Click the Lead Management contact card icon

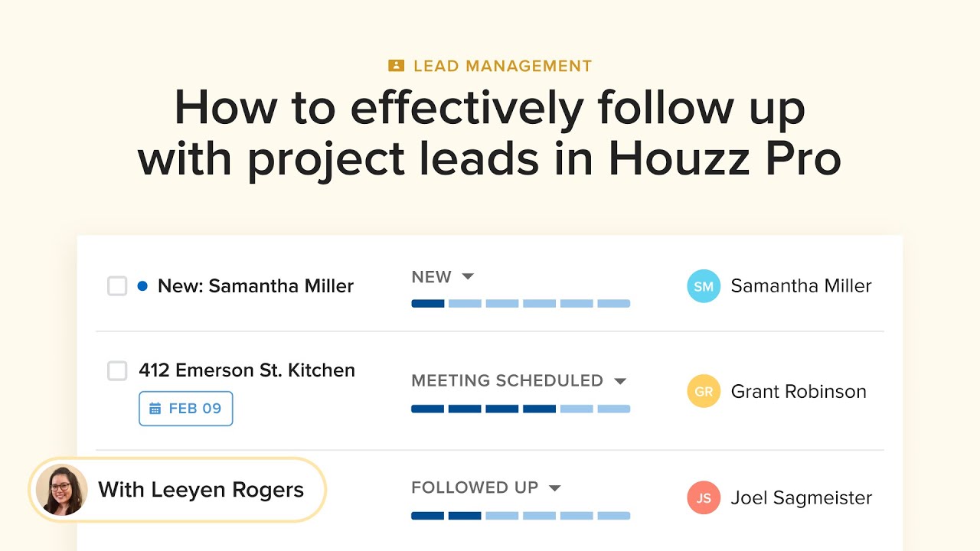point(396,66)
